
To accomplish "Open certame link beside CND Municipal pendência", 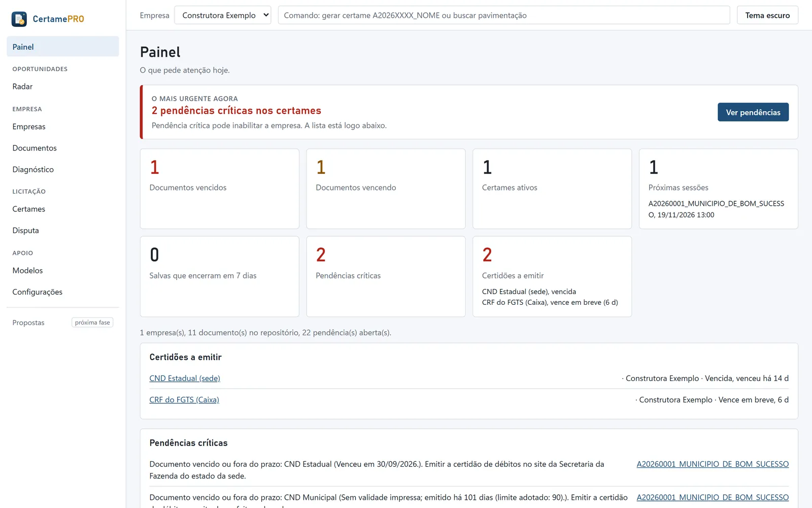I will tap(713, 497).
